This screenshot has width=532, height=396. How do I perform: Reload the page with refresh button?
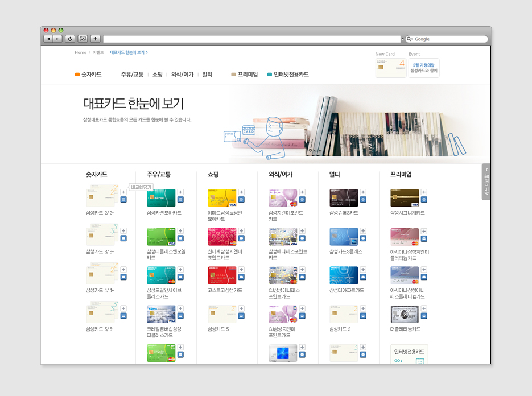70,39
